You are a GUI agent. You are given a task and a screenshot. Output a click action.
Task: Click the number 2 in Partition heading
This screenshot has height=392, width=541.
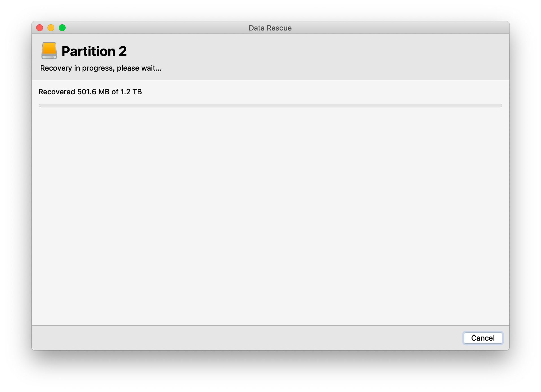click(x=123, y=51)
